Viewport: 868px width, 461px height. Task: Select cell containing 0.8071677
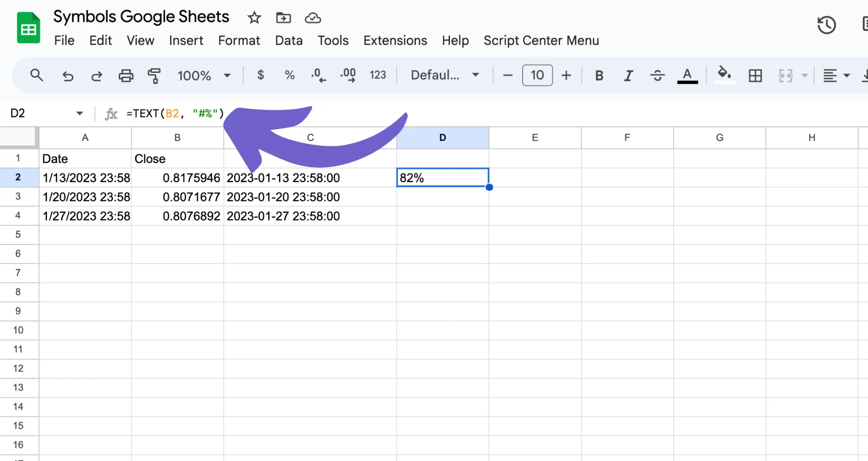177,197
